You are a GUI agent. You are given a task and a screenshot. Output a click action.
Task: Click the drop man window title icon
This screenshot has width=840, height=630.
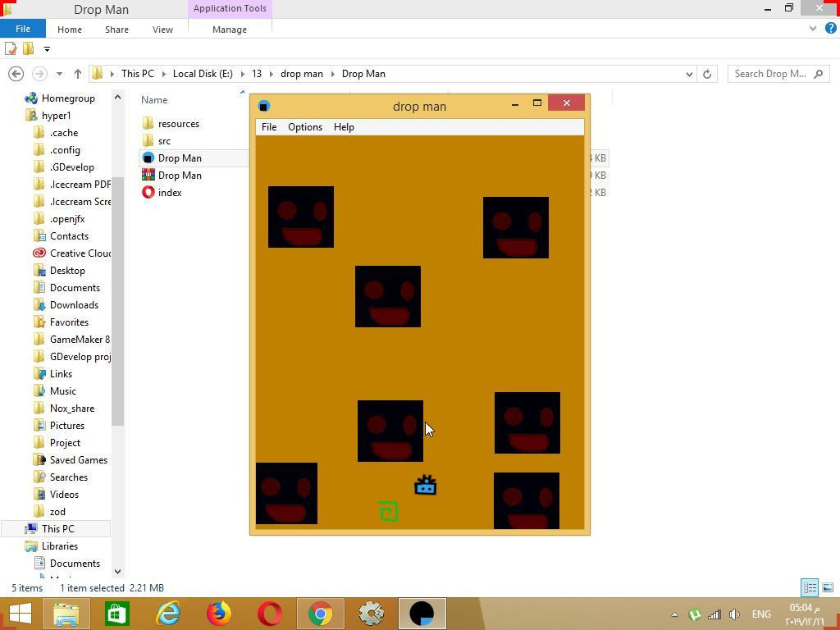pyautogui.click(x=263, y=106)
